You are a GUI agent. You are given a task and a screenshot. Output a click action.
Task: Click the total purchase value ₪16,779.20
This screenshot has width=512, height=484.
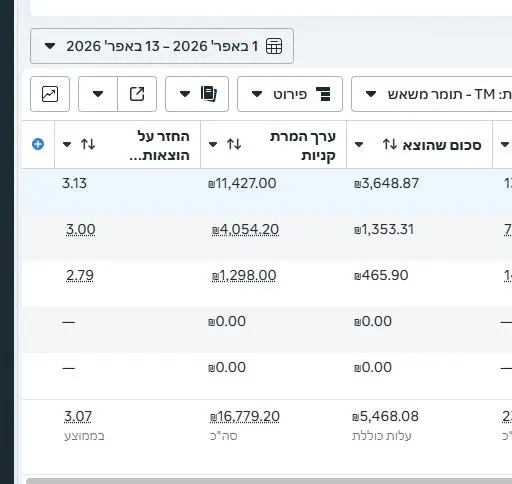coord(245,416)
